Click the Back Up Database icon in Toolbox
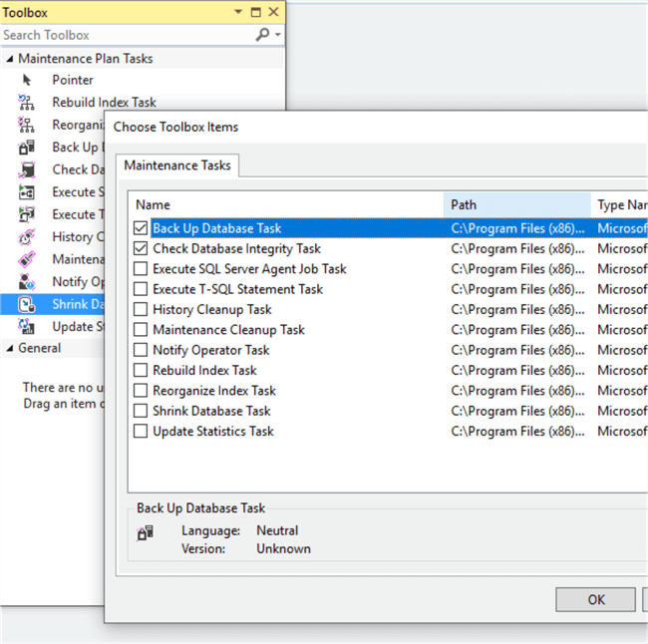The image size is (648, 644). [27, 148]
